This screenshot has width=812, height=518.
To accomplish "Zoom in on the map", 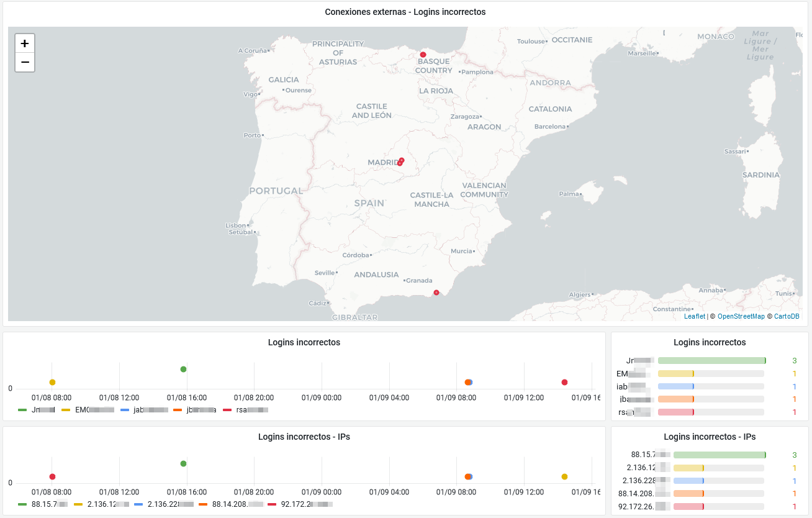I will tap(25, 43).
